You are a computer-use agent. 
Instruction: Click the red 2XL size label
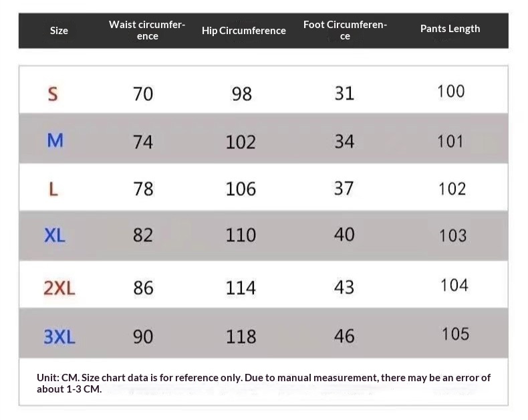(x=59, y=288)
